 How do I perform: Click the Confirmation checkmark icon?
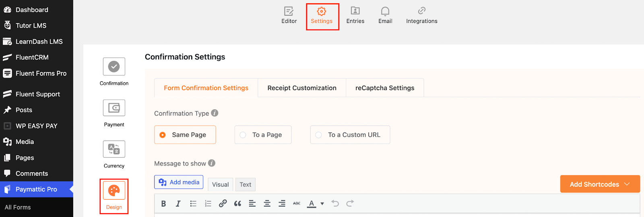coord(114,67)
